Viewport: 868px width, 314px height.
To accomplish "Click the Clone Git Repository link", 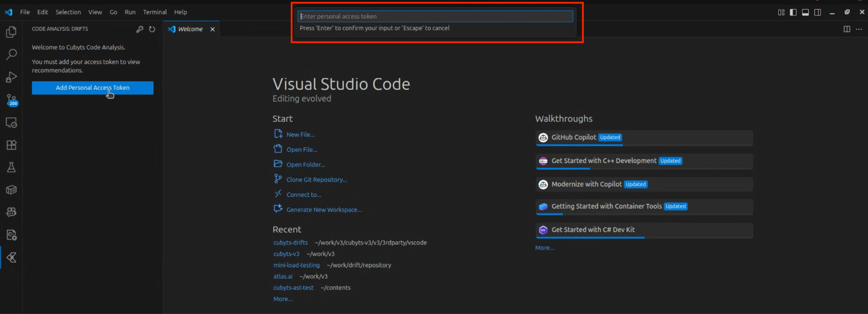I will pos(316,180).
